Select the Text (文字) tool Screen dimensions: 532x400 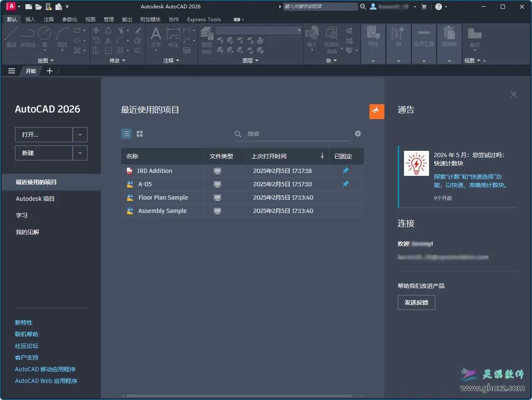tap(156, 37)
